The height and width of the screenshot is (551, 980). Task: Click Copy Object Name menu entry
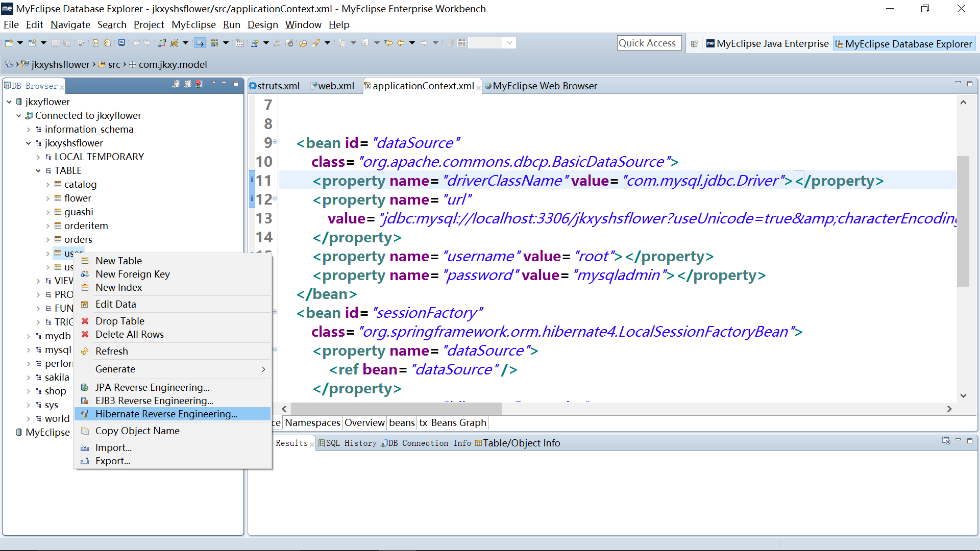pos(173,431)
